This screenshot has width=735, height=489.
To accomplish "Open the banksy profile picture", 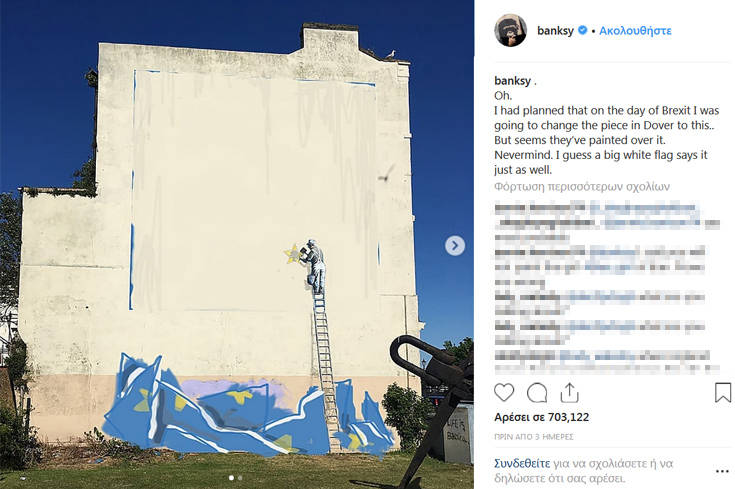I will click(510, 30).
